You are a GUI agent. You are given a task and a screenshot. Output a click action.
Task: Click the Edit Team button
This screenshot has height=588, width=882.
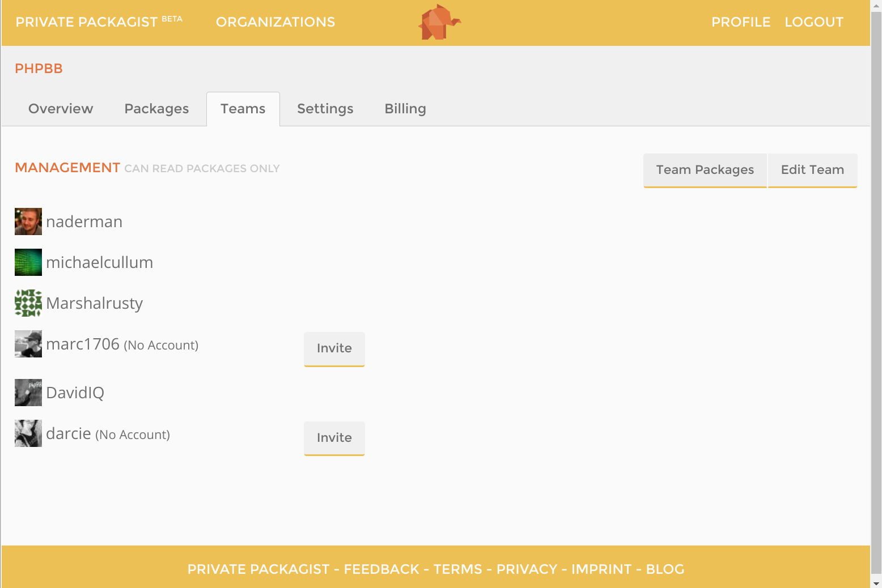[813, 170]
